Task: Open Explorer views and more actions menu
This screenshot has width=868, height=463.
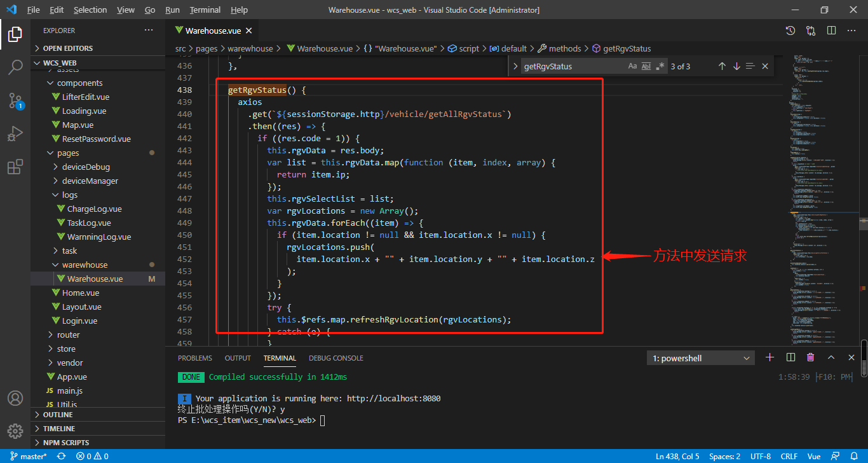Action: tap(149, 31)
